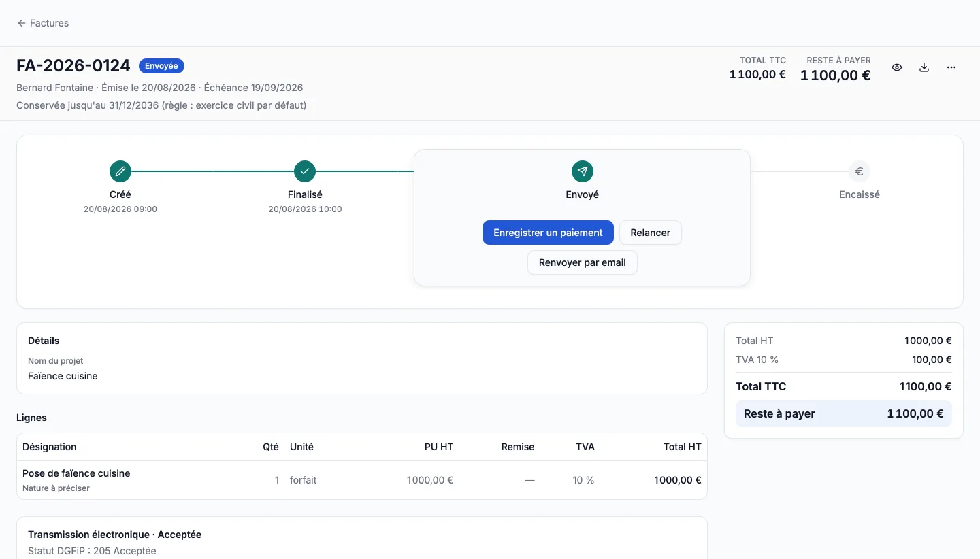Click the header TOTAL TTC amount

757,74
